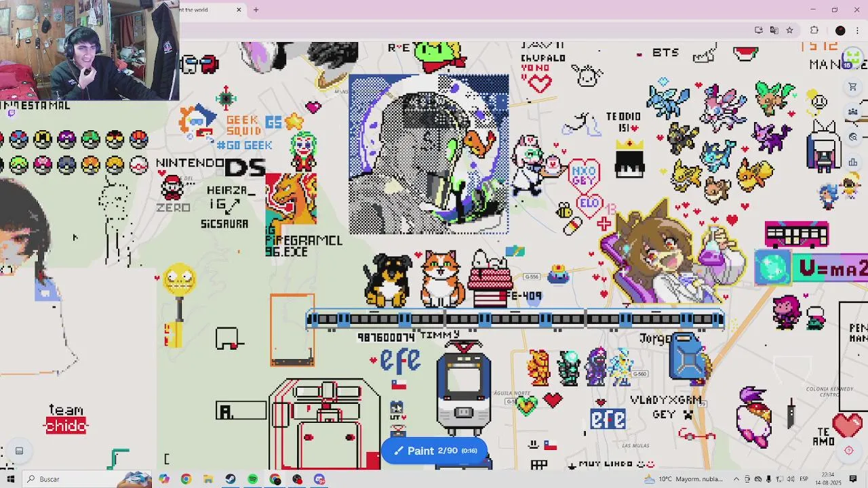Open Google Chrome from the taskbar

tap(186, 479)
